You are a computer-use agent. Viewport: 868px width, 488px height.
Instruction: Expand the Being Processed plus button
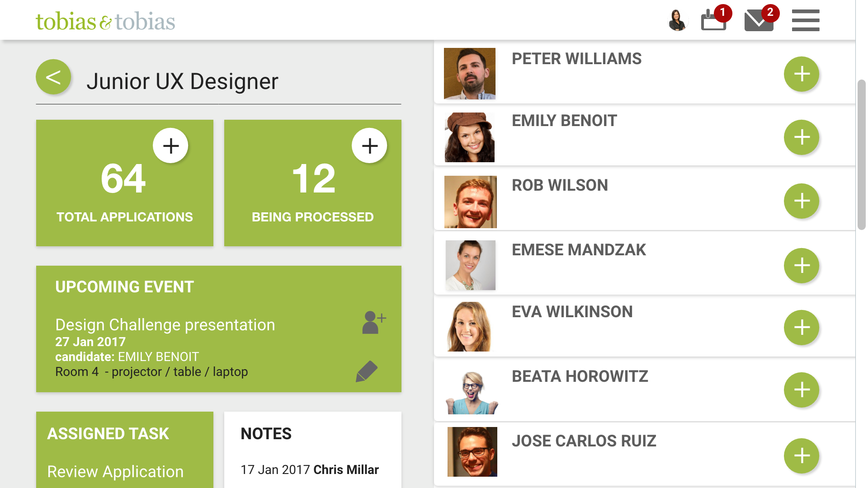click(x=369, y=145)
